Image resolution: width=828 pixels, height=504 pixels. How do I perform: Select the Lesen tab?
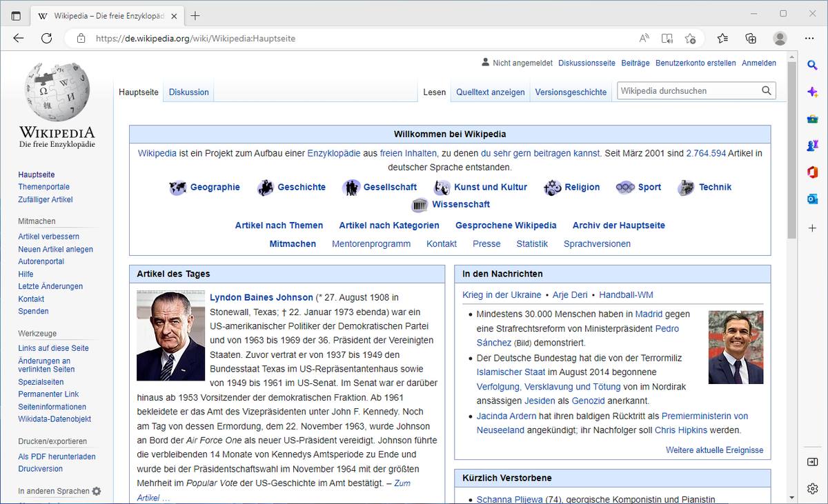435,92
